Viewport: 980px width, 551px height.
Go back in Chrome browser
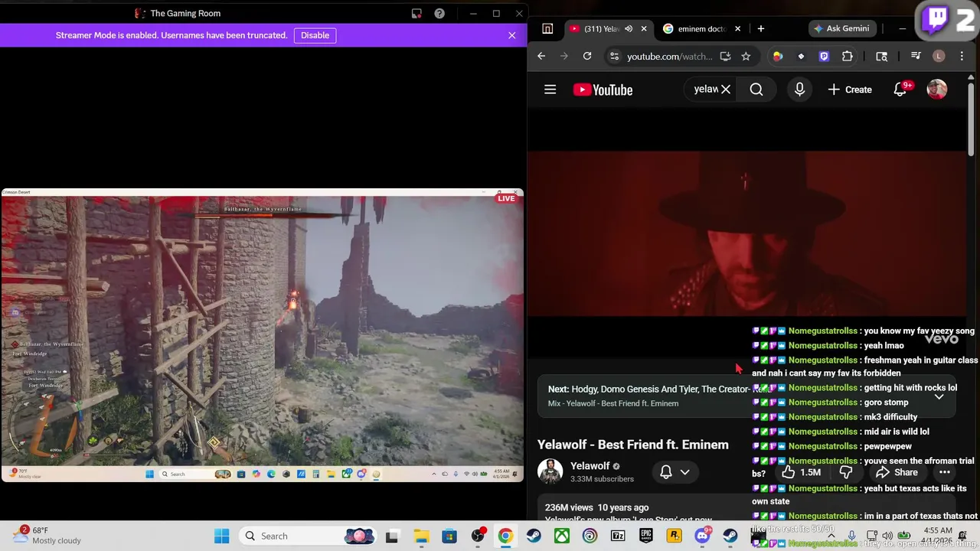[x=541, y=56]
